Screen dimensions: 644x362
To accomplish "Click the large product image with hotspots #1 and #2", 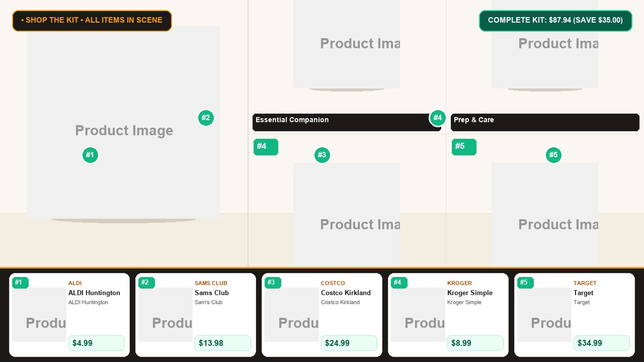I will click(x=123, y=123).
